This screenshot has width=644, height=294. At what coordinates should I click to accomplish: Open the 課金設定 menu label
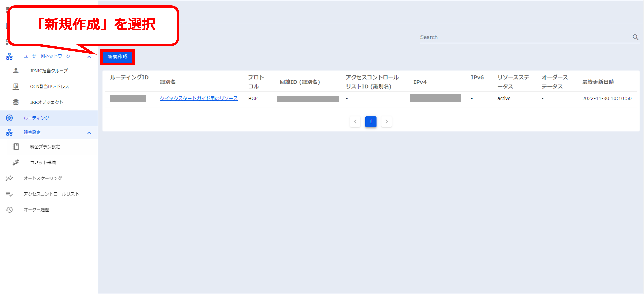(32, 132)
